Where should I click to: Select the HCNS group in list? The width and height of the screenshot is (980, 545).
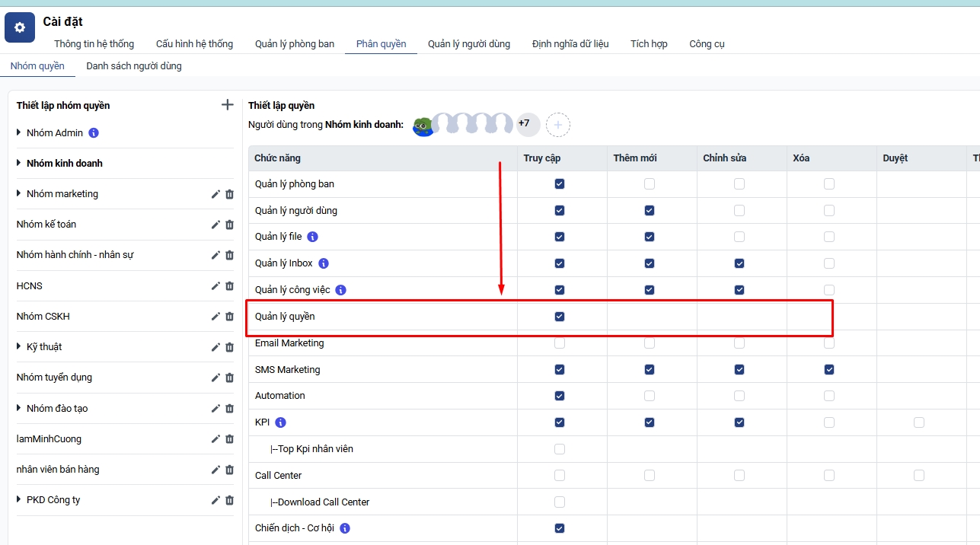click(x=30, y=286)
